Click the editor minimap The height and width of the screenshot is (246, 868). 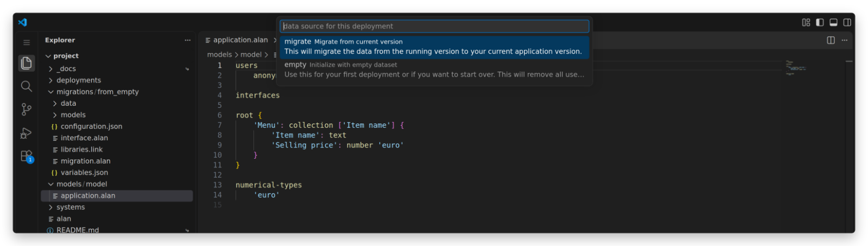pos(796,68)
